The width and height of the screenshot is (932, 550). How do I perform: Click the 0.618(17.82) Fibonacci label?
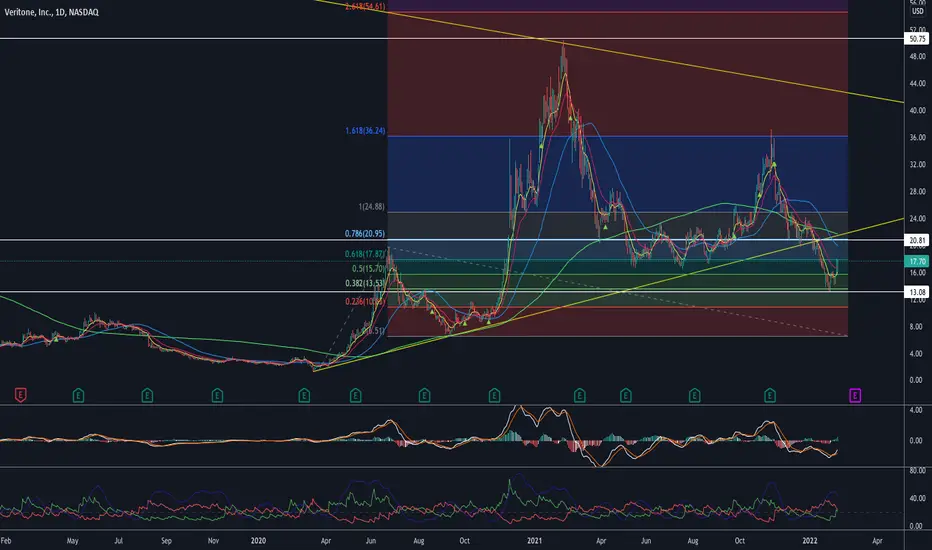pyautogui.click(x=365, y=254)
